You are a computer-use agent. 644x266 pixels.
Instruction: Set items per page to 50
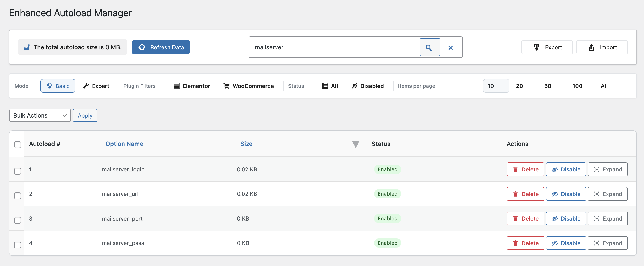tap(548, 86)
